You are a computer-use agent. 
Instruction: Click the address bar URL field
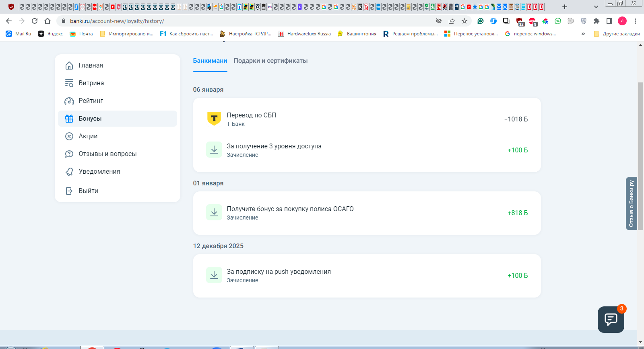(x=242, y=21)
